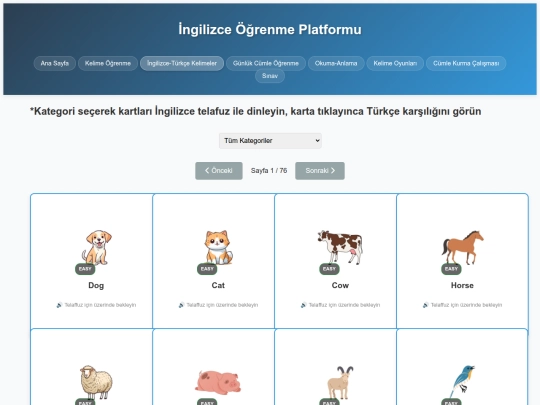Click the EASY badge on Cat card
The height and width of the screenshot is (405, 540).
[207, 269]
